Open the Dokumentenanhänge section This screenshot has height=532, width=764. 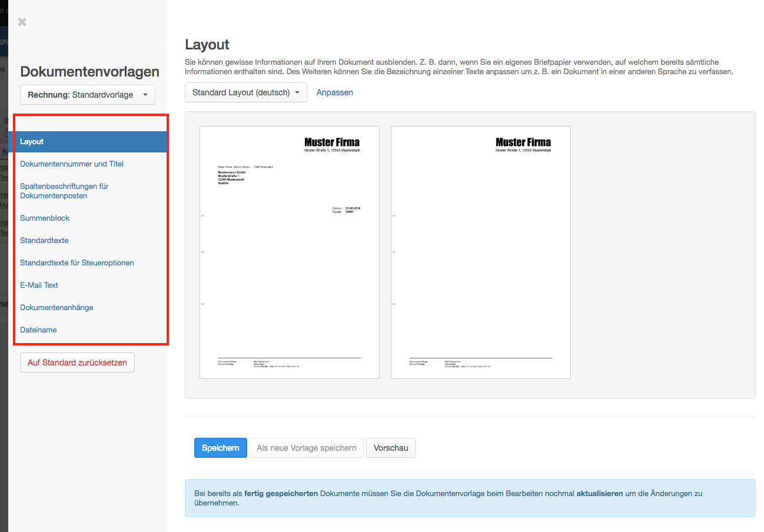[57, 308]
